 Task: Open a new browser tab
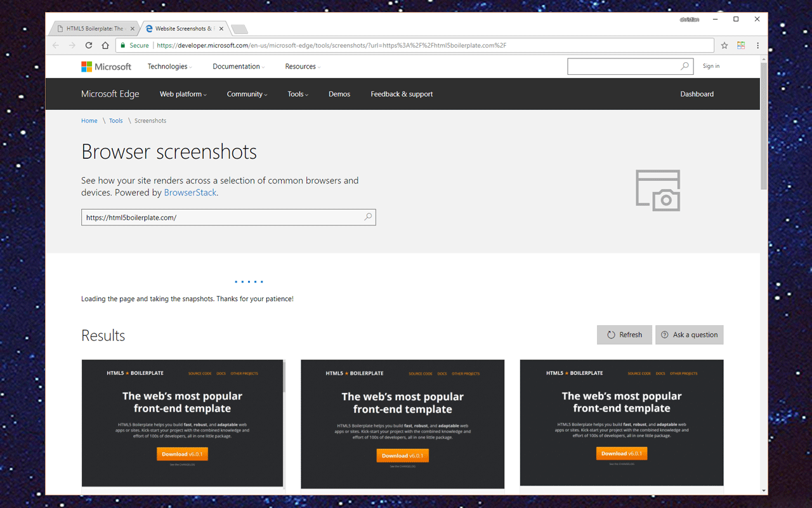point(239,28)
